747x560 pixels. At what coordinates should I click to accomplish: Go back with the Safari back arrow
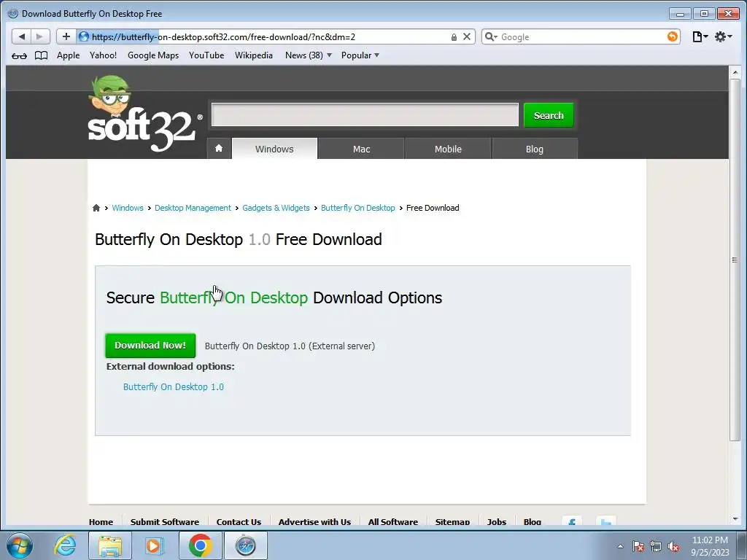(x=21, y=36)
